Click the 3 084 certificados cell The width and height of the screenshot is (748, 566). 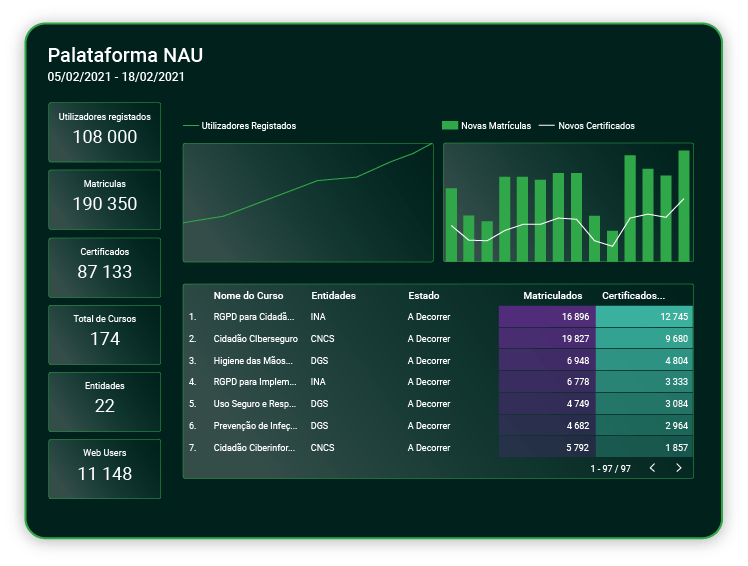click(x=644, y=403)
